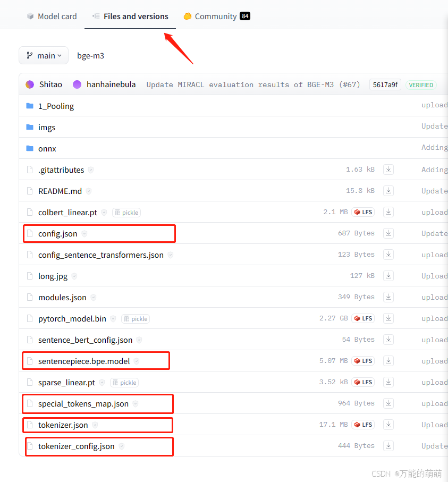Viewport: 448px width, 482px height.
Task: Download the .gitattributes file
Action: tap(388, 170)
